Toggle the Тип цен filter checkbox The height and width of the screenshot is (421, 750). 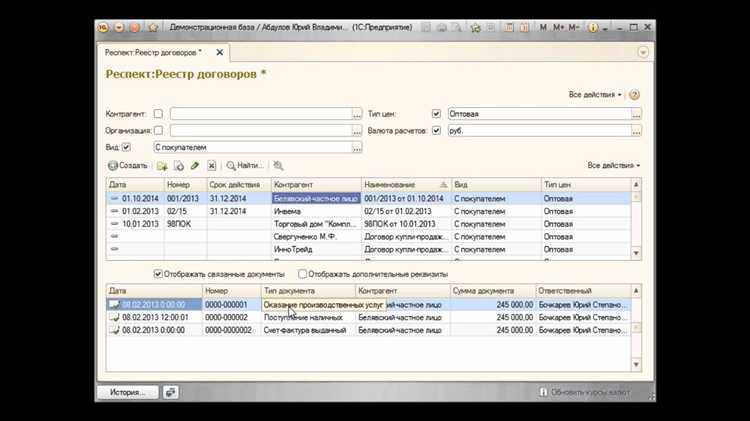point(436,114)
